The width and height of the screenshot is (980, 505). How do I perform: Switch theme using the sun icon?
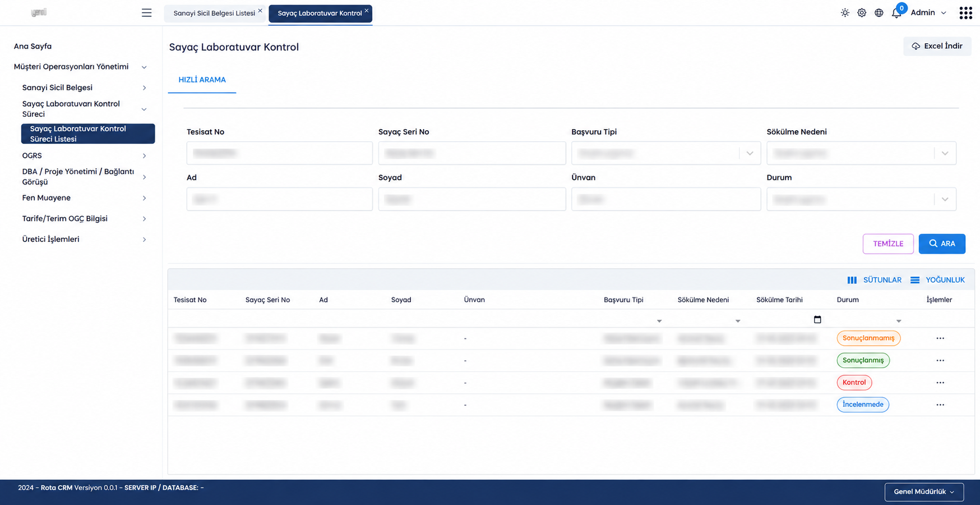tap(845, 13)
